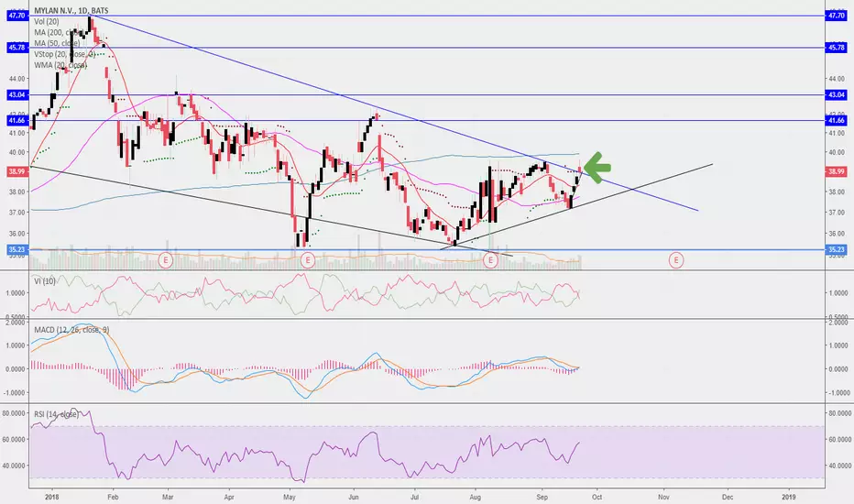Click the earnings E marker near March
854x504 pixels.
166,260
